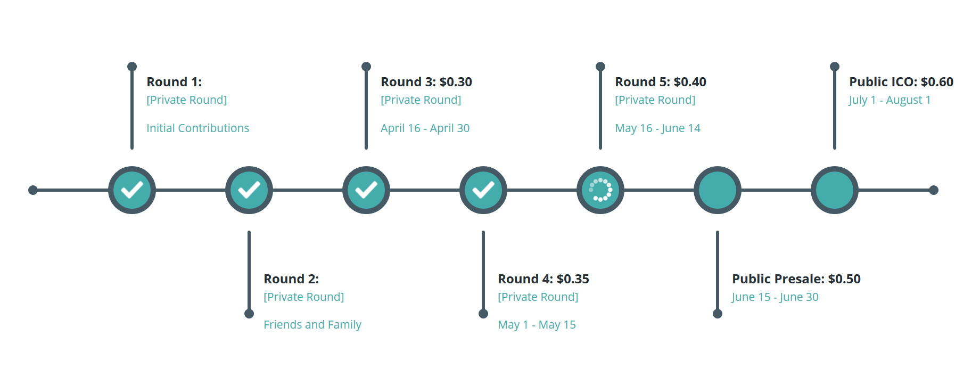Click the timeline start endpoint dot

click(x=33, y=190)
